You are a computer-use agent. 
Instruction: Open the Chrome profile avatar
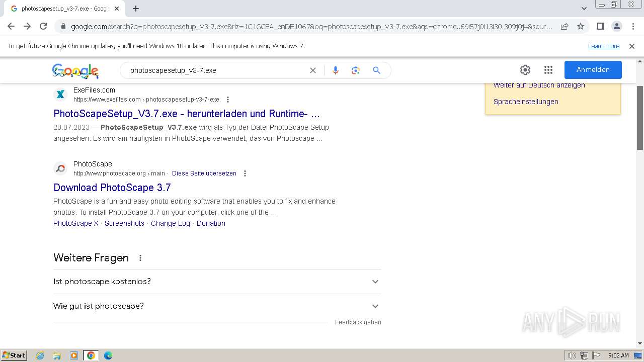[616, 26]
